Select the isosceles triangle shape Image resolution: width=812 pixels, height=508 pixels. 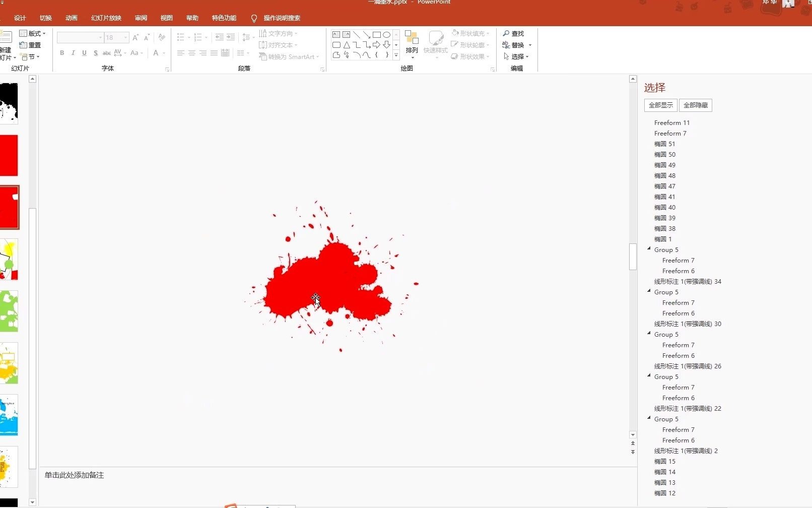point(346,45)
